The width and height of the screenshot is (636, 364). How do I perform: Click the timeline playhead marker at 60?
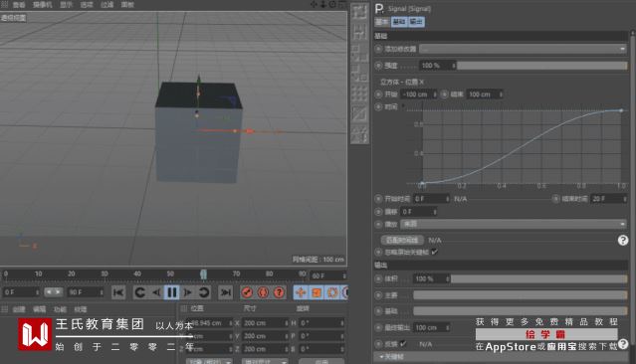point(204,274)
